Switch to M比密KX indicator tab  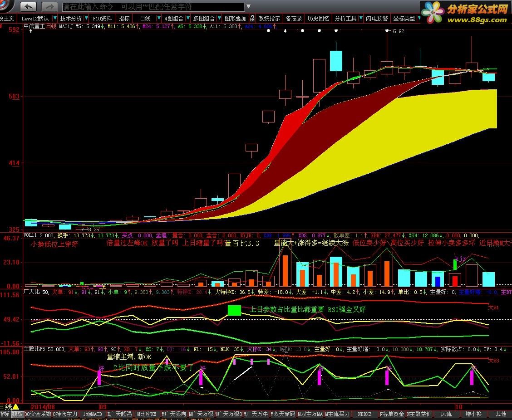pos(147,414)
